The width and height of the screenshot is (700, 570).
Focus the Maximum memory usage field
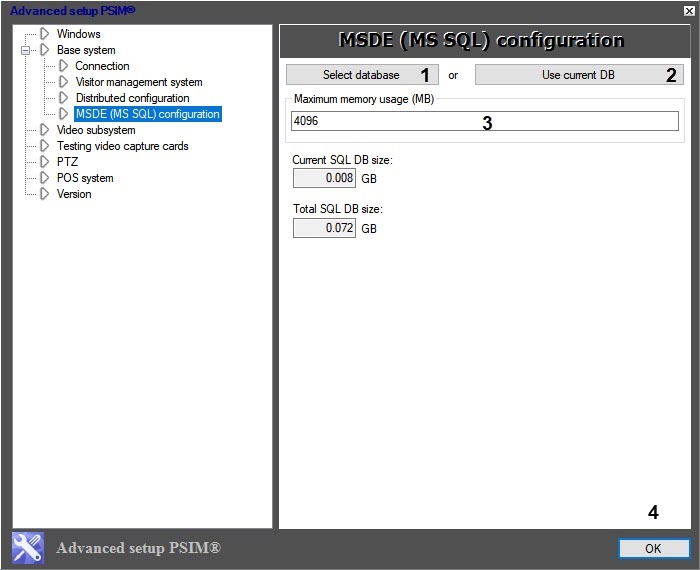pos(484,121)
